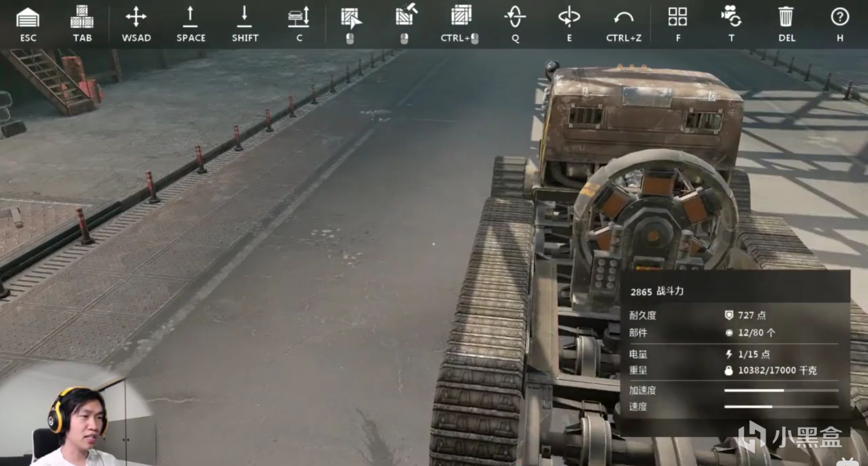Click the 727 点 durability value
This screenshot has height=466, width=868.
pos(752,315)
